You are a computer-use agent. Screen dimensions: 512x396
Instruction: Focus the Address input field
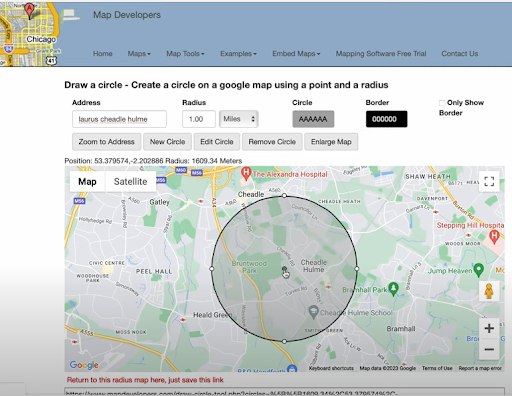[119, 119]
